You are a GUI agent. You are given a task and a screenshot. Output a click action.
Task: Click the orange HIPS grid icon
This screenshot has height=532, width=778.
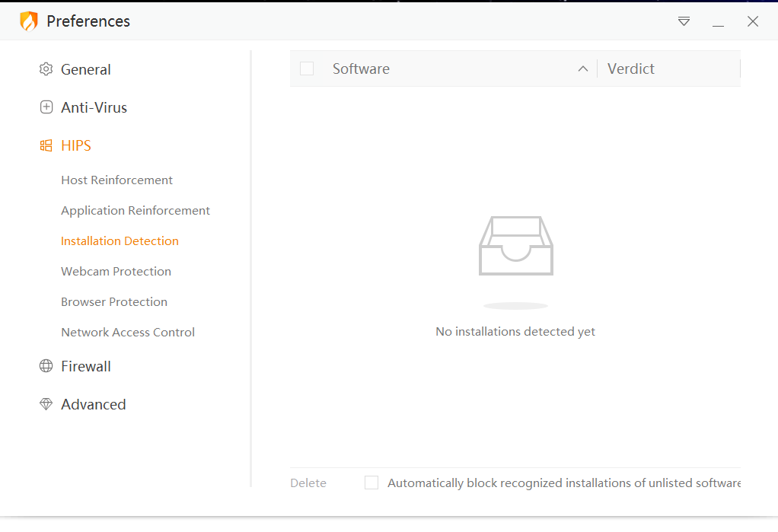point(46,145)
